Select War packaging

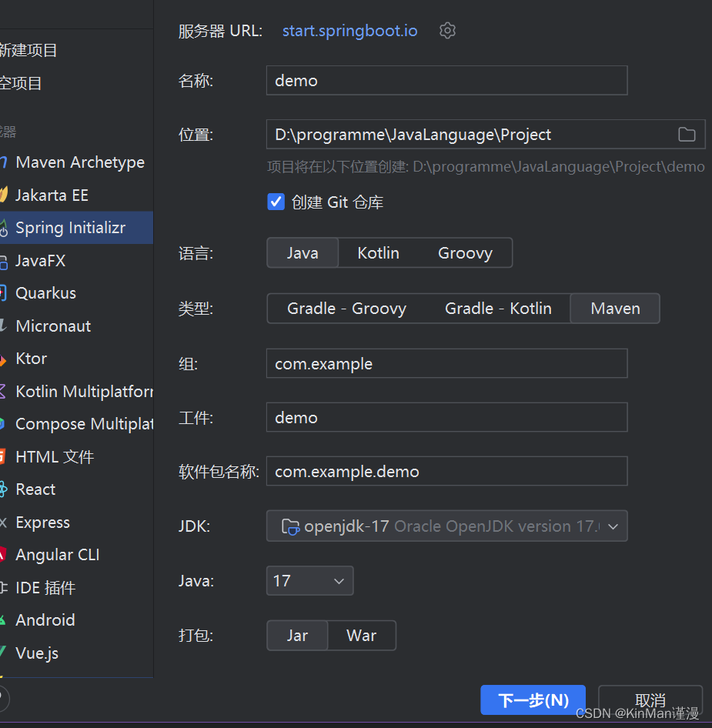(x=361, y=635)
